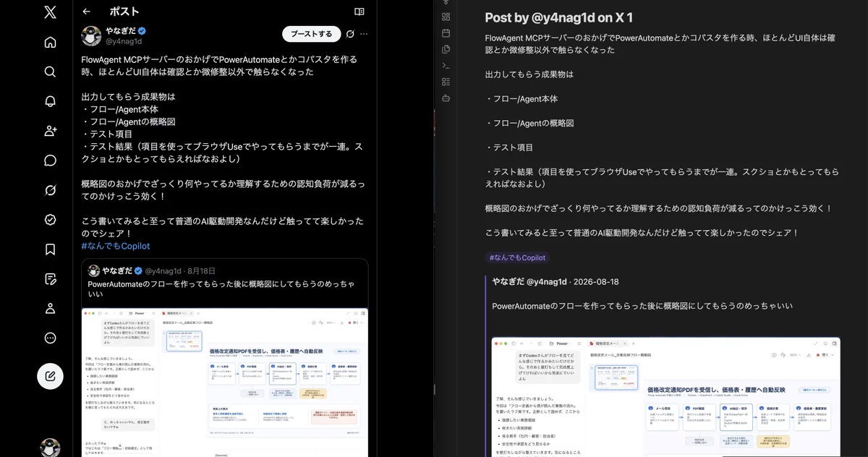Viewport: 868px width, 457px height.
Task: Click the ・テスト項目 line in the note
Action: (509, 148)
